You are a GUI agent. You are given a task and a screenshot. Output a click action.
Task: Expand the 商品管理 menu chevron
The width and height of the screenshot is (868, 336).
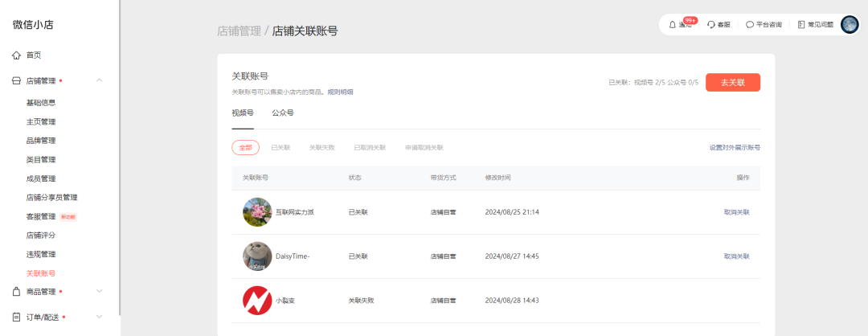(100, 291)
